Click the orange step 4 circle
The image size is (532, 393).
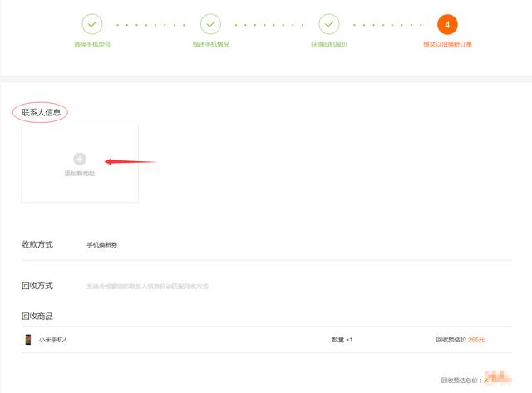coord(447,24)
